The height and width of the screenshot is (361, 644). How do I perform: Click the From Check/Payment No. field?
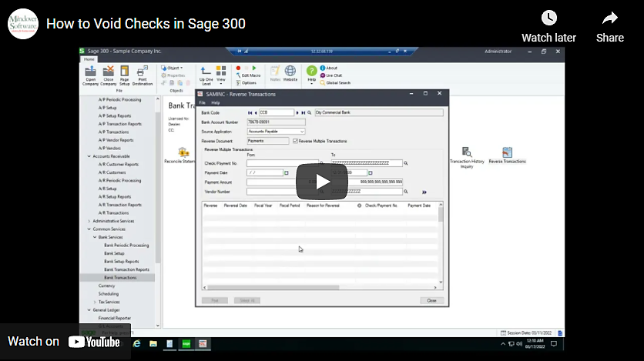[283, 163]
